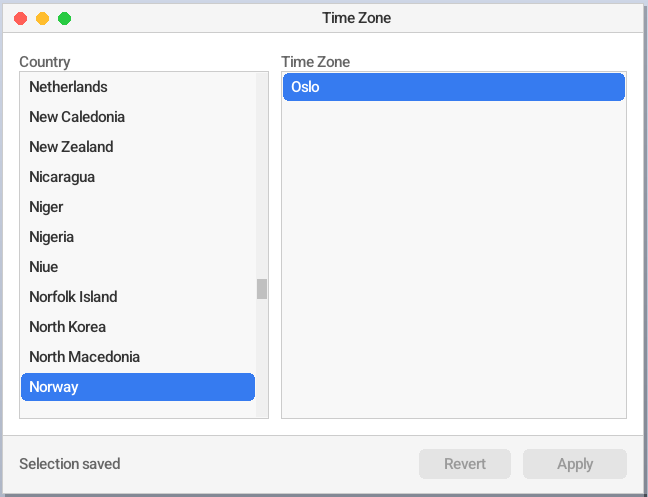Minimize window with the yellow button
The image size is (648, 497).
pos(43,19)
